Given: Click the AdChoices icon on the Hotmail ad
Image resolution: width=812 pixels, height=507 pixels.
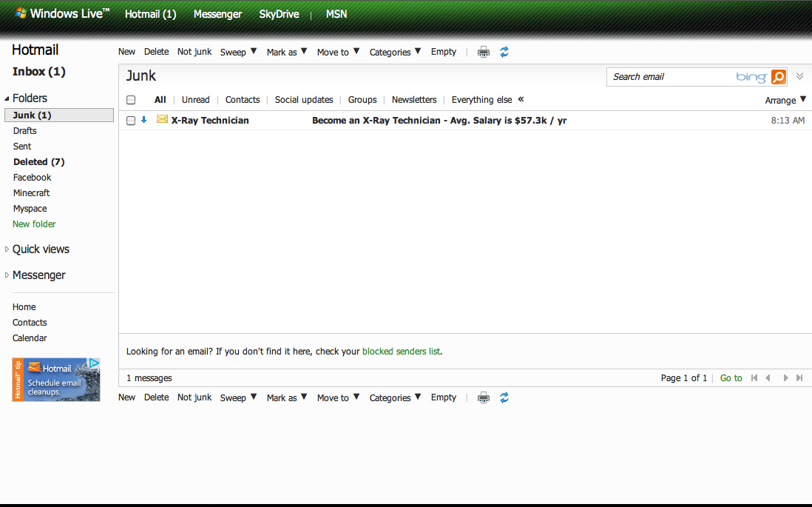Looking at the screenshot, I should click(94, 363).
